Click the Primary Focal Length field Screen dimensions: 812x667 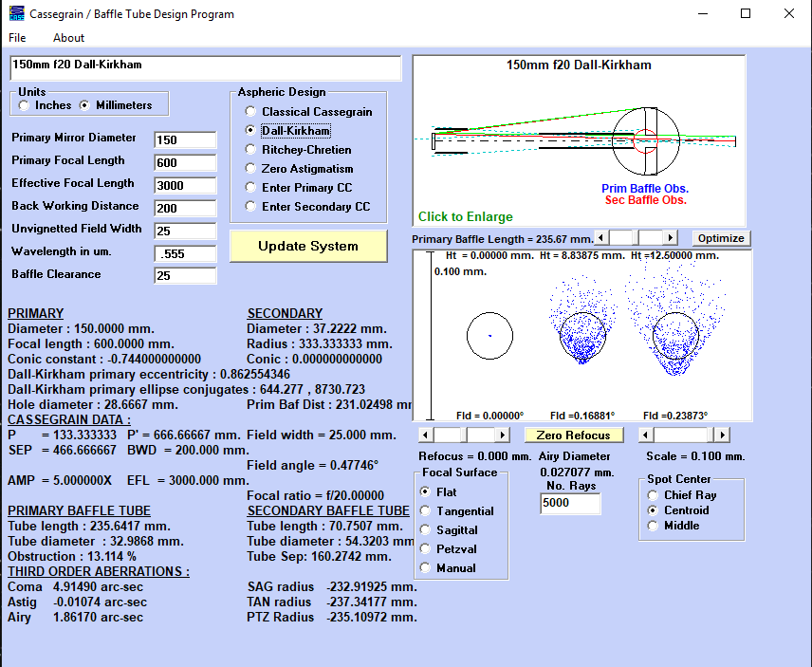point(185,162)
